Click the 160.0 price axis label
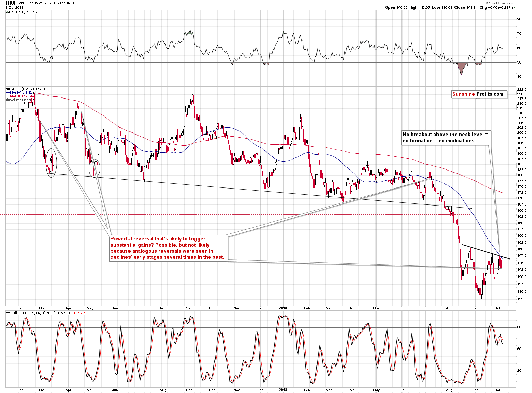The height and width of the screenshot is (393, 532). click(x=522, y=223)
